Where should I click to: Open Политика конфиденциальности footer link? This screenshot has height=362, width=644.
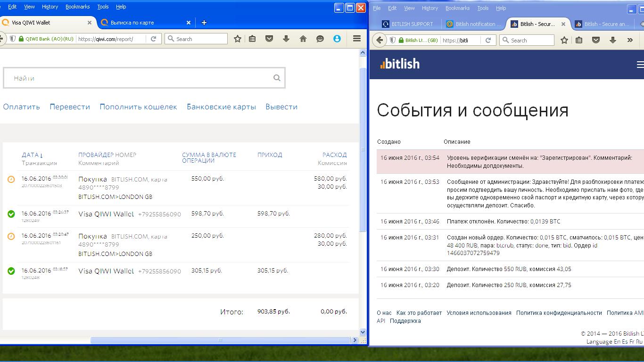pos(559,313)
